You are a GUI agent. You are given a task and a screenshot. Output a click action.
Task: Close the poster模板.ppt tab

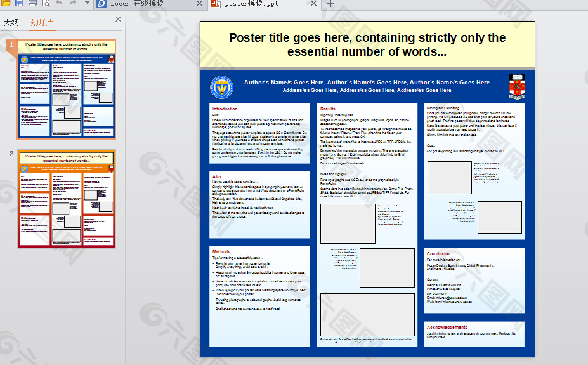coord(313,3)
